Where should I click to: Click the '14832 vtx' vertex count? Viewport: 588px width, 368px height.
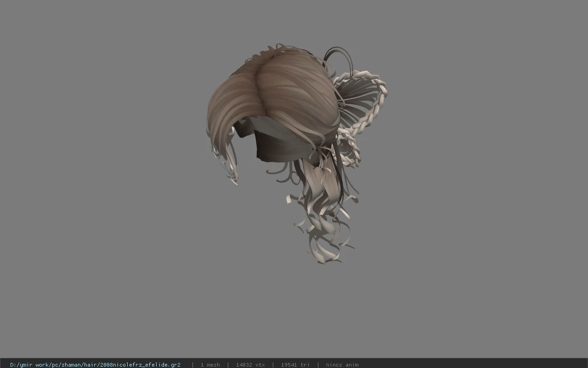coord(250,365)
